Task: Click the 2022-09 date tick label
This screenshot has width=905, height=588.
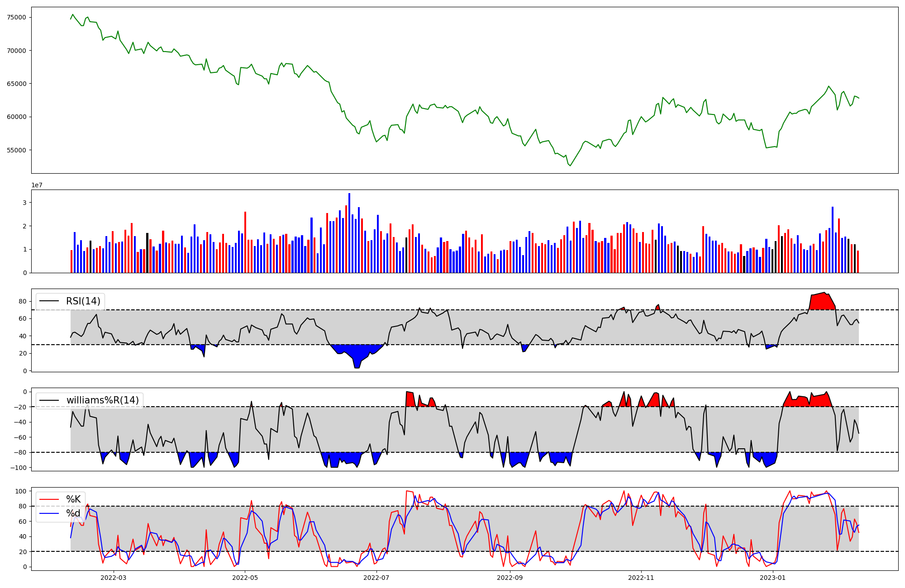Action: [510, 578]
